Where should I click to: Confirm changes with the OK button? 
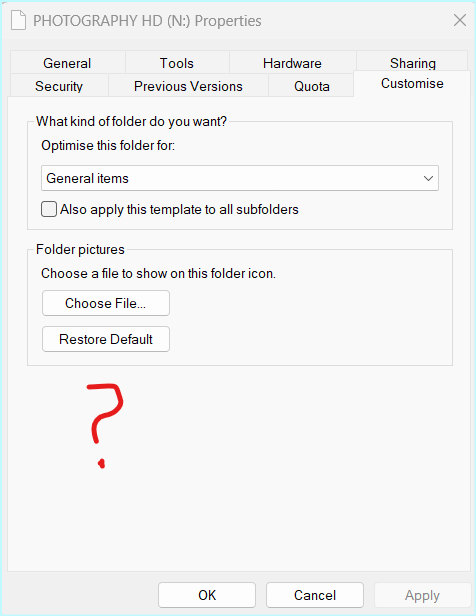click(x=207, y=595)
